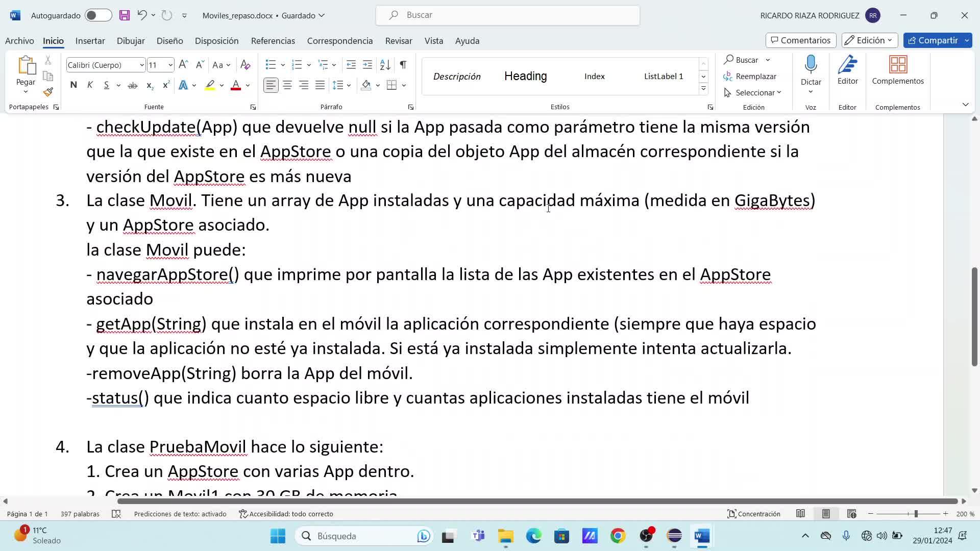Toggle the strikethrough formatting button

click(x=133, y=85)
